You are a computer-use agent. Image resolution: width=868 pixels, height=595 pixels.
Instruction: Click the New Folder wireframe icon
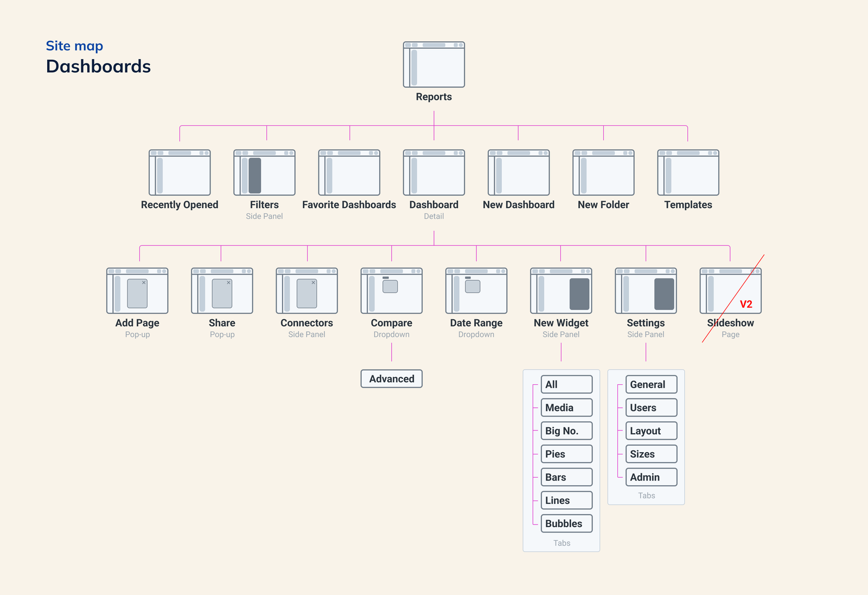(x=603, y=173)
